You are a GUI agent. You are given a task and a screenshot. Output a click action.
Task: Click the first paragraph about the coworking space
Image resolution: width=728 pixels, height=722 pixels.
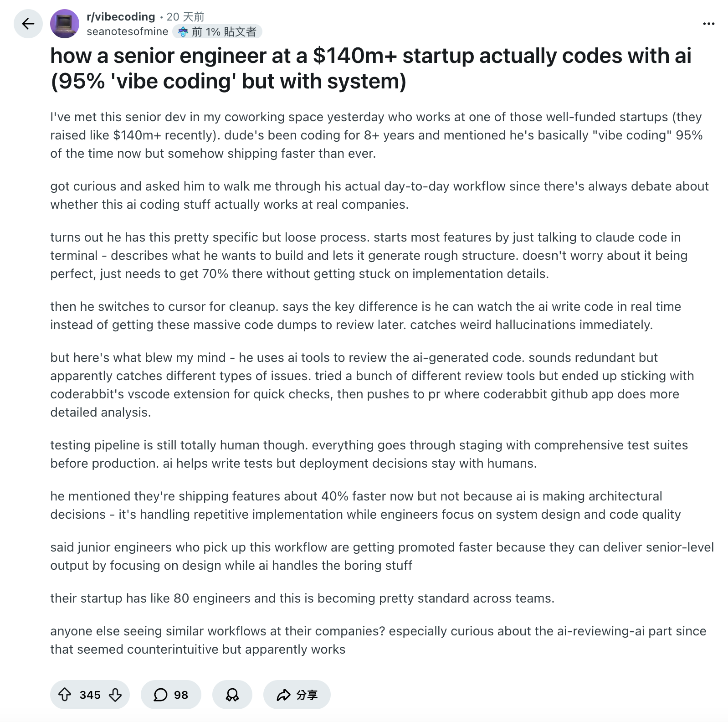(376, 135)
